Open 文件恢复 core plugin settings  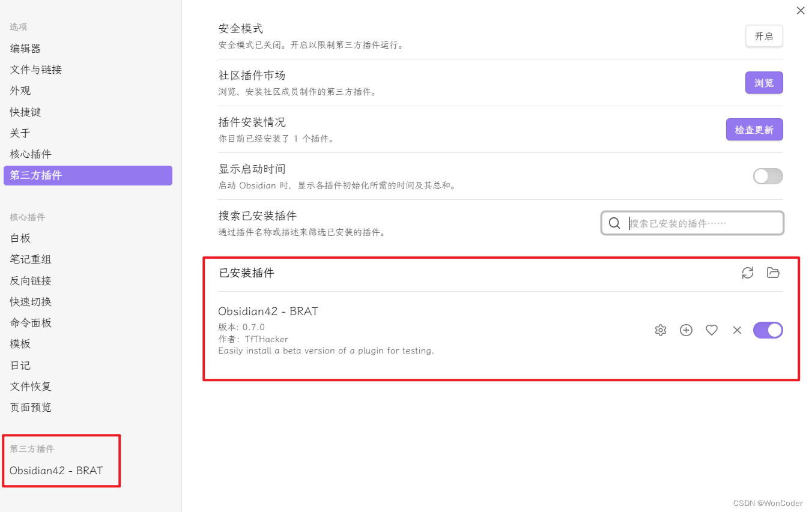click(x=88, y=387)
